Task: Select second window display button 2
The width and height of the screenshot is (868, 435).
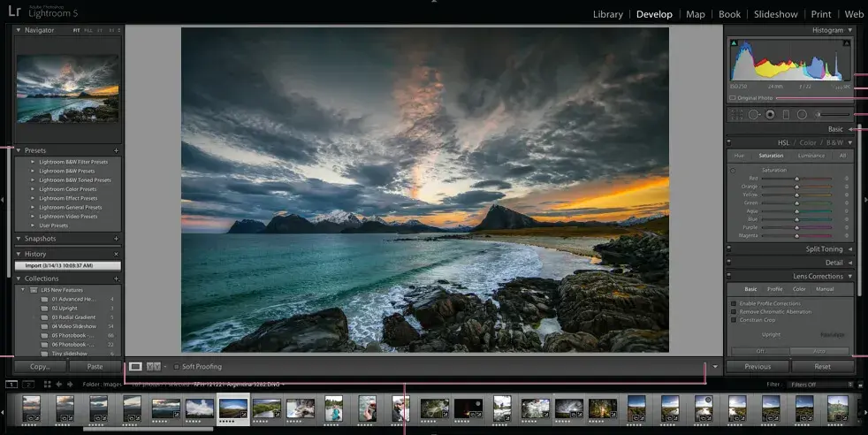Action: point(28,384)
